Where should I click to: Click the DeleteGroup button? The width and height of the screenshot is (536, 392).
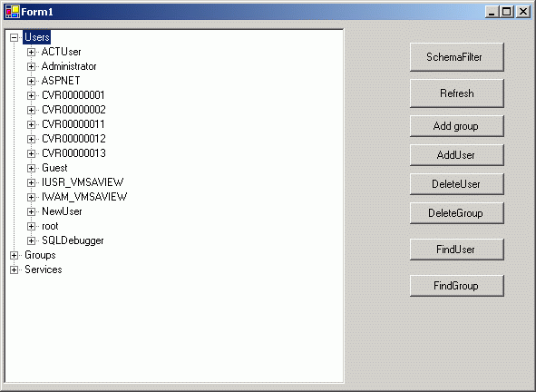pos(457,213)
